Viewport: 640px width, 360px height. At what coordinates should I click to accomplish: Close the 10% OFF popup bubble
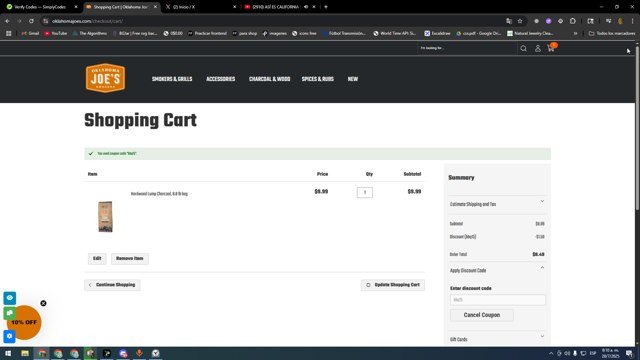click(x=43, y=303)
